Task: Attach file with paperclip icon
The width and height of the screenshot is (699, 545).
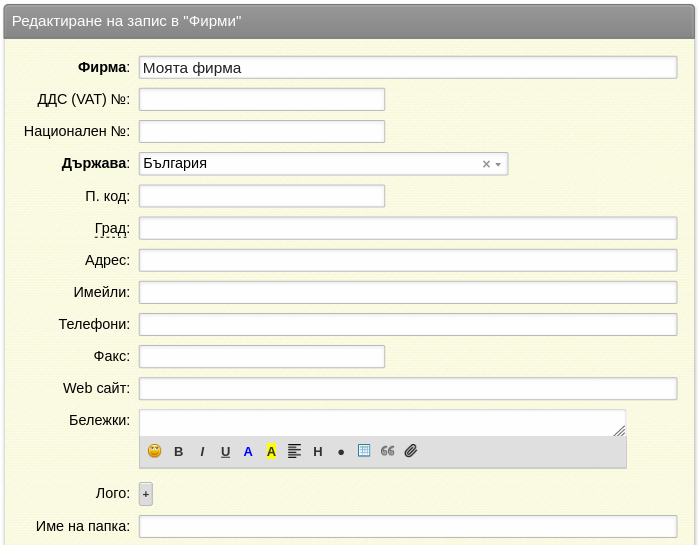Action: [411, 451]
